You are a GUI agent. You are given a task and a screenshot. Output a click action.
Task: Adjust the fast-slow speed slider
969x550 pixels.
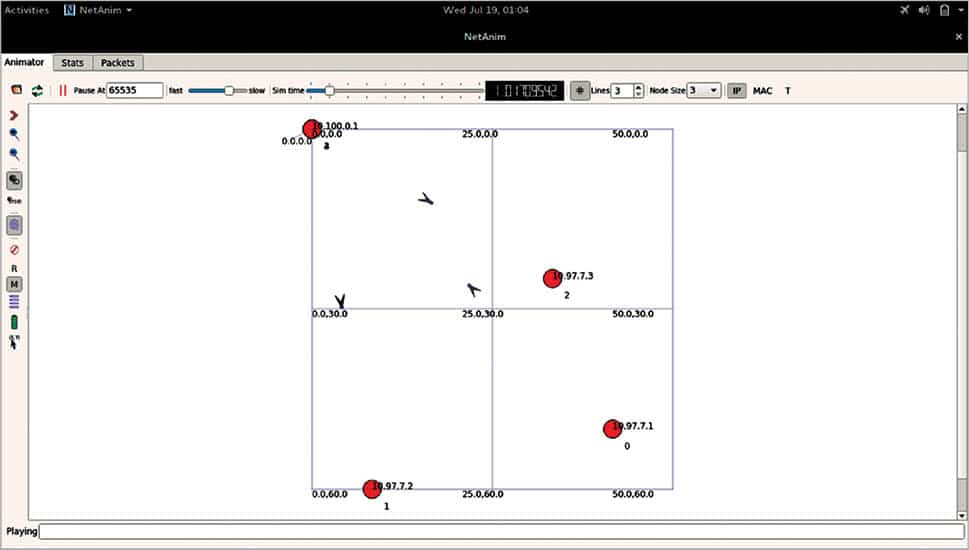click(x=217, y=91)
